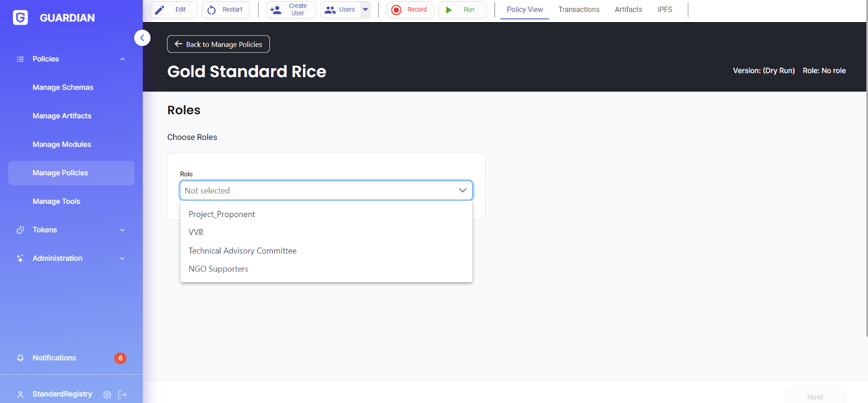Screen dimensions: 868x403
Task: Click Create User in the toolbar
Action: pos(291,10)
